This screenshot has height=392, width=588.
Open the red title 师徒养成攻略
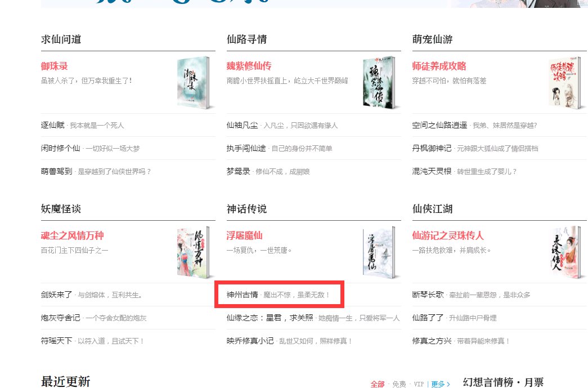(x=439, y=66)
